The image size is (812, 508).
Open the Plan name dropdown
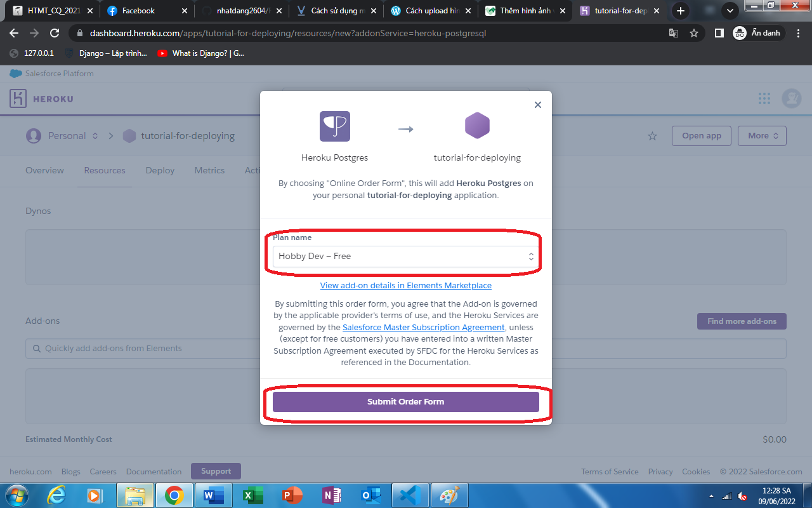pyautogui.click(x=406, y=257)
